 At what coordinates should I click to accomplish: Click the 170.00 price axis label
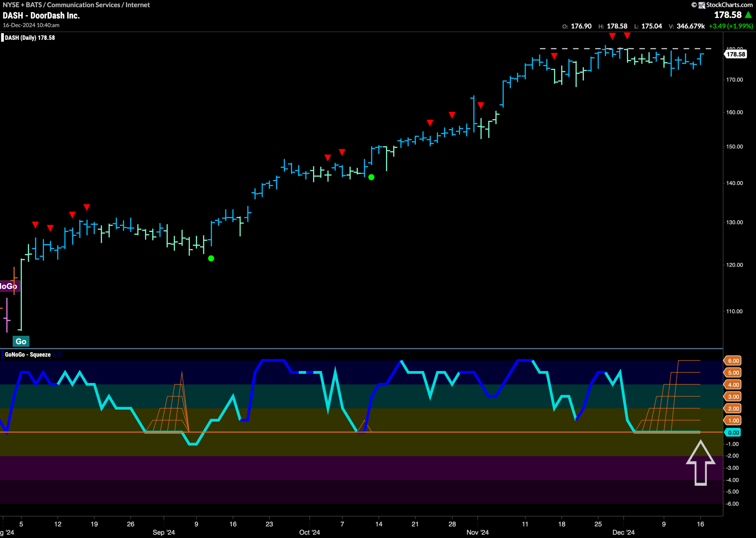coord(734,80)
